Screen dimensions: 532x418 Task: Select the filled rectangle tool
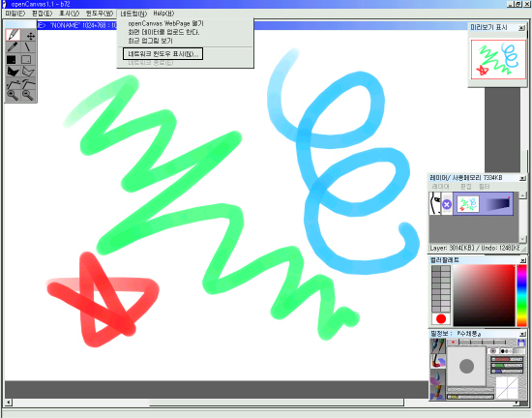12,59
